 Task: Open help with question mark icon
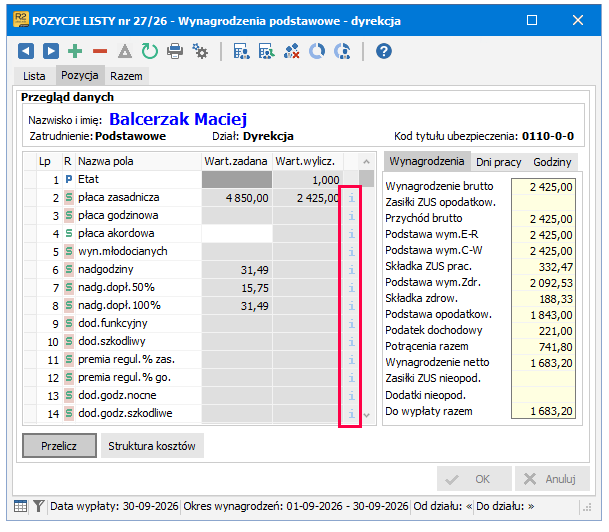click(x=383, y=51)
